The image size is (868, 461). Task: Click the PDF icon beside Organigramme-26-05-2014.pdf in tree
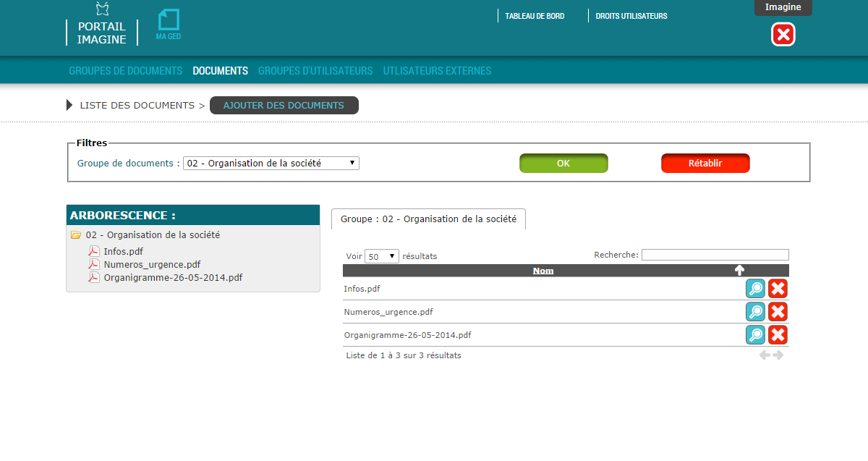point(94,277)
